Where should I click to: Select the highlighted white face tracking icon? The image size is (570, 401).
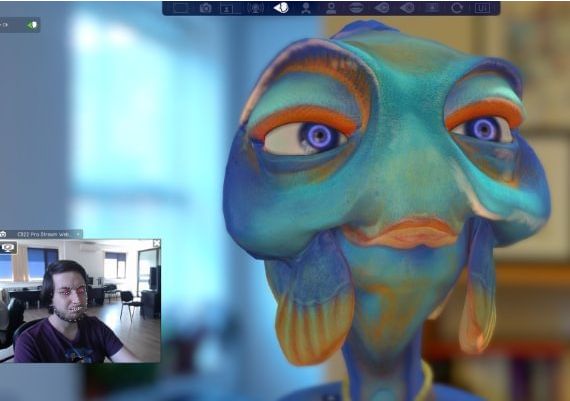tap(281, 8)
